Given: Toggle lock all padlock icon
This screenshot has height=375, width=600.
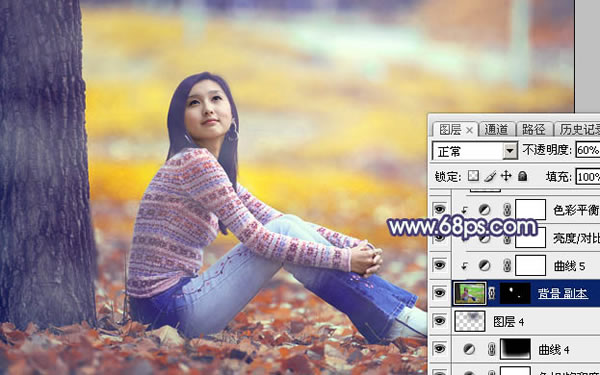Looking at the screenshot, I should pyautogui.click(x=523, y=176).
